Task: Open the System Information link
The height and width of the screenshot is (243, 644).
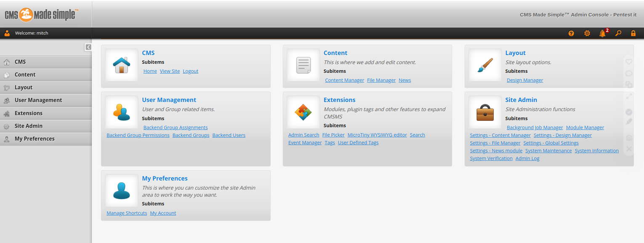Action: pyautogui.click(x=596, y=151)
